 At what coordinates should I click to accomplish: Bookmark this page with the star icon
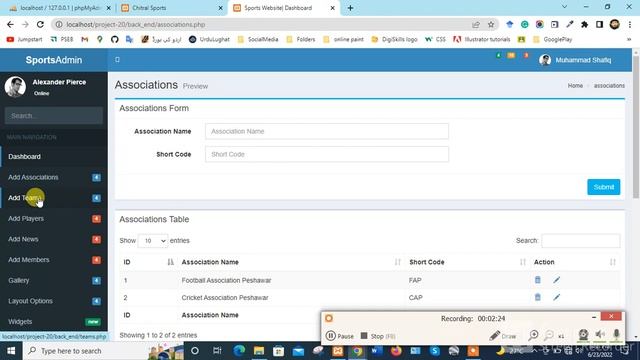click(491, 24)
